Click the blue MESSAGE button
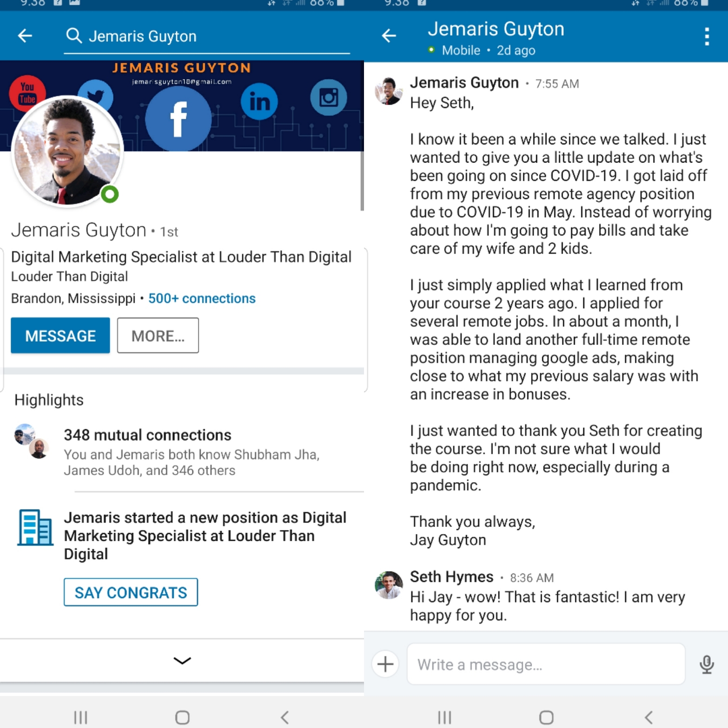This screenshot has height=728, width=728. click(x=61, y=336)
